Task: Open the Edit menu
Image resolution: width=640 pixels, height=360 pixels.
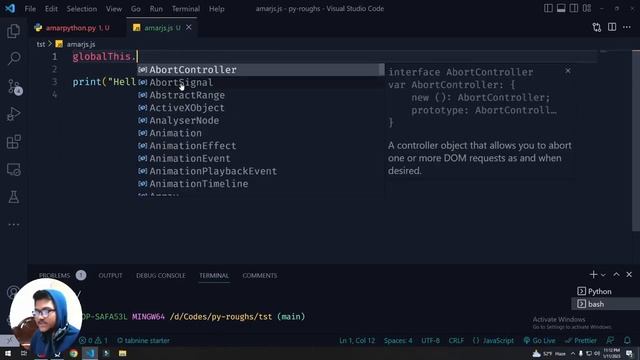Action: click(51, 9)
